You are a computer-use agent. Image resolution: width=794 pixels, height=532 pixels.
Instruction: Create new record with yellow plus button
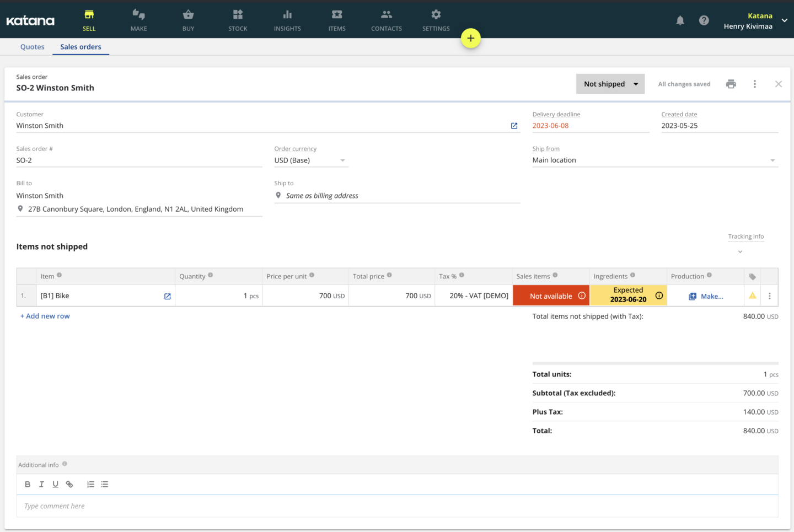[x=471, y=38]
